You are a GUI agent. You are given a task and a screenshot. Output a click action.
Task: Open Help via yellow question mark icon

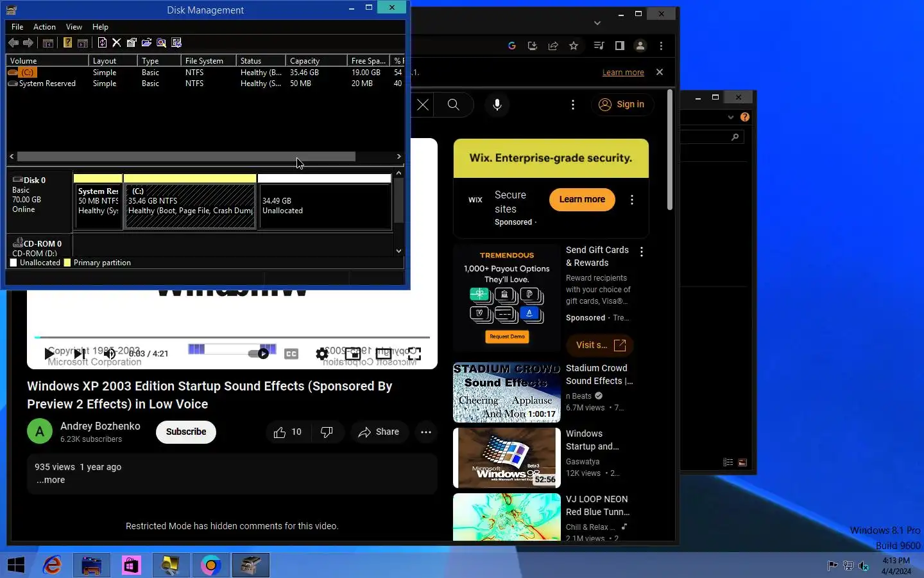(x=67, y=43)
